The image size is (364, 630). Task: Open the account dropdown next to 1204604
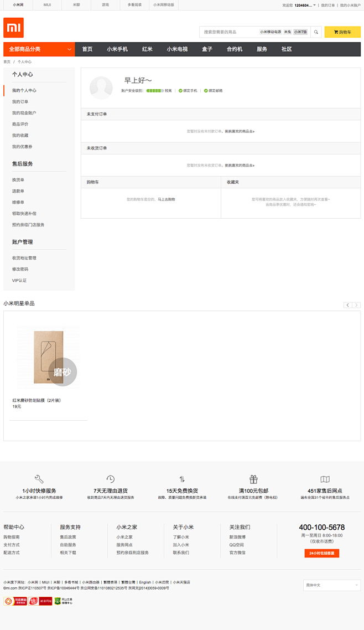click(314, 5)
